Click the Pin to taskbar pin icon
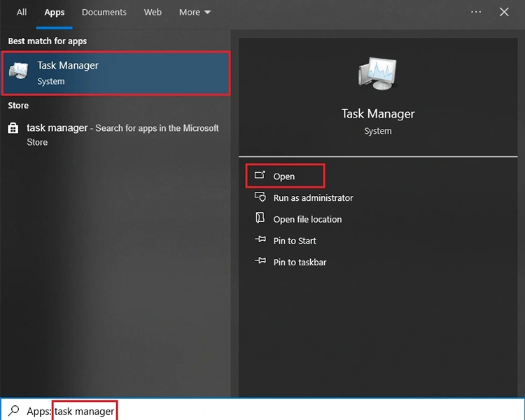 tap(260, 260)
